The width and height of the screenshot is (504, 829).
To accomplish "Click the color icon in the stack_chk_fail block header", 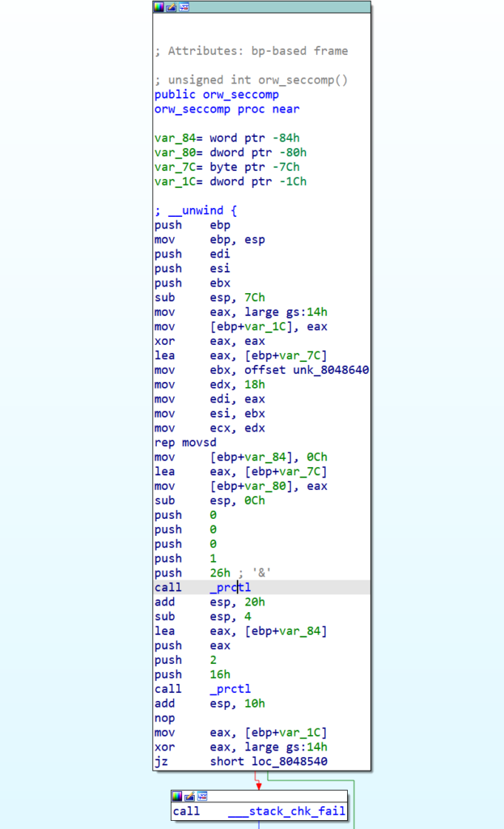I will [177, 796].
